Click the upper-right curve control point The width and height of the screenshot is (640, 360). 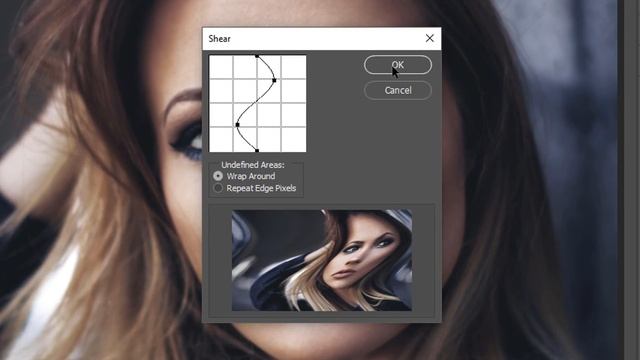(x=274, y=80)
